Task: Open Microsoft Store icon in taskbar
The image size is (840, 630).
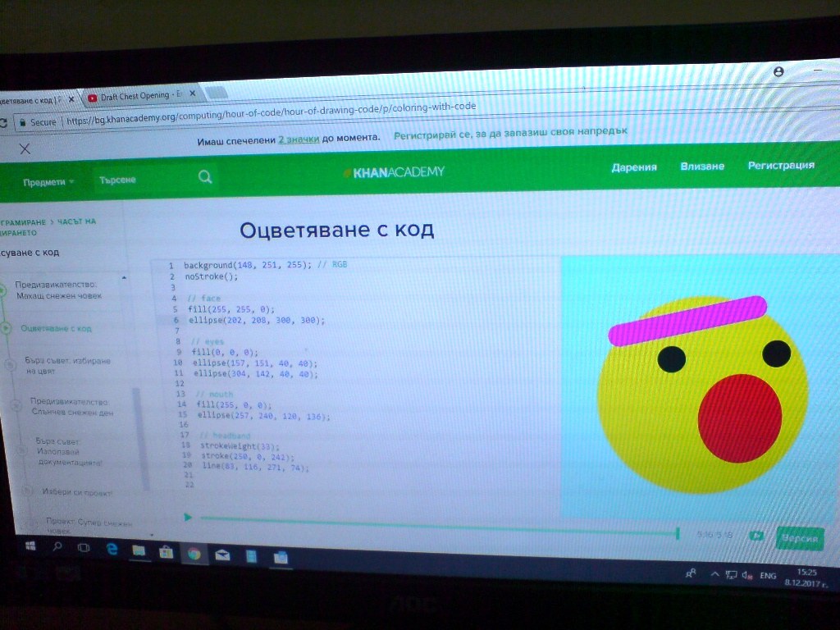Action: [x=166, y=551]
